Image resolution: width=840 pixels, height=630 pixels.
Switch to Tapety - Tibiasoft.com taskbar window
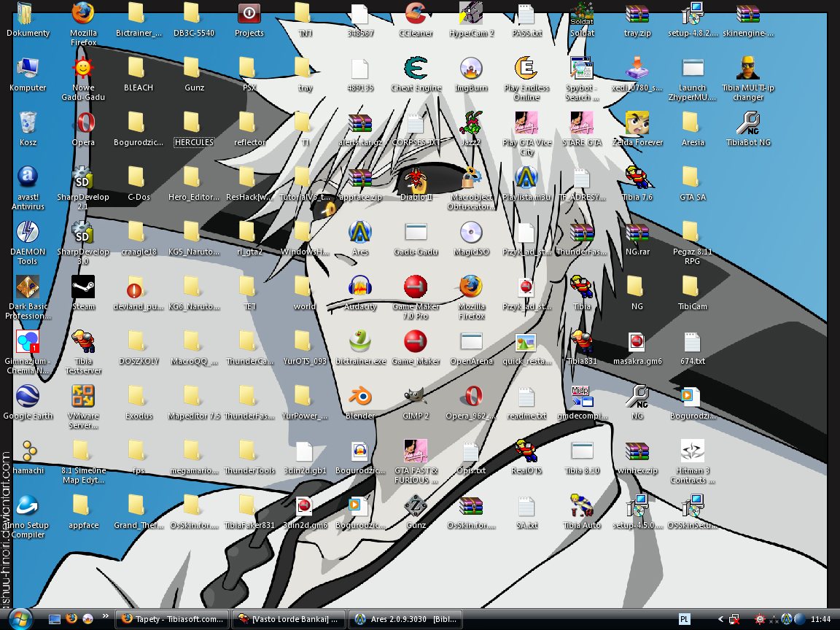[x=172, y=619]
